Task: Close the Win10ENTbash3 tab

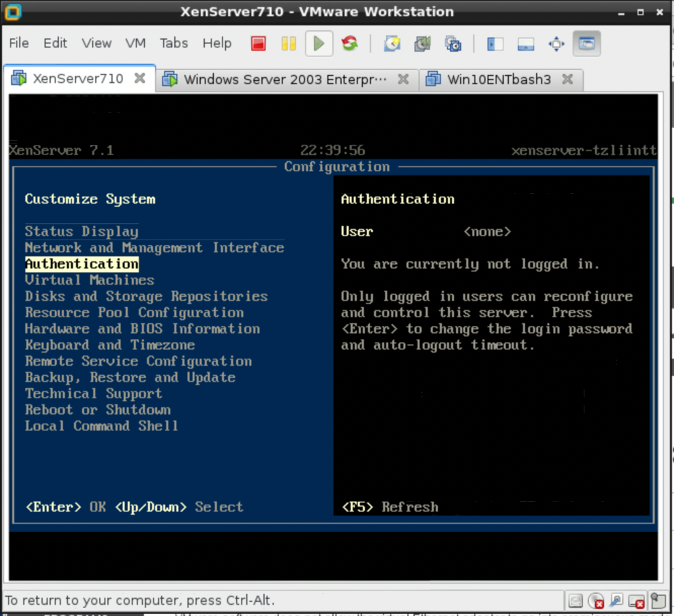Action: [x=567, y=79]
